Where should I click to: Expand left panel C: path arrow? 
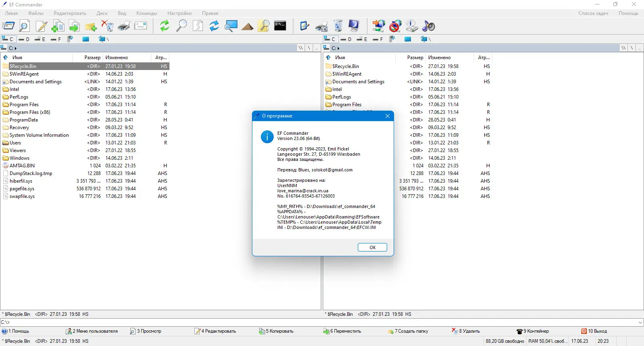(x=16, y=48)
